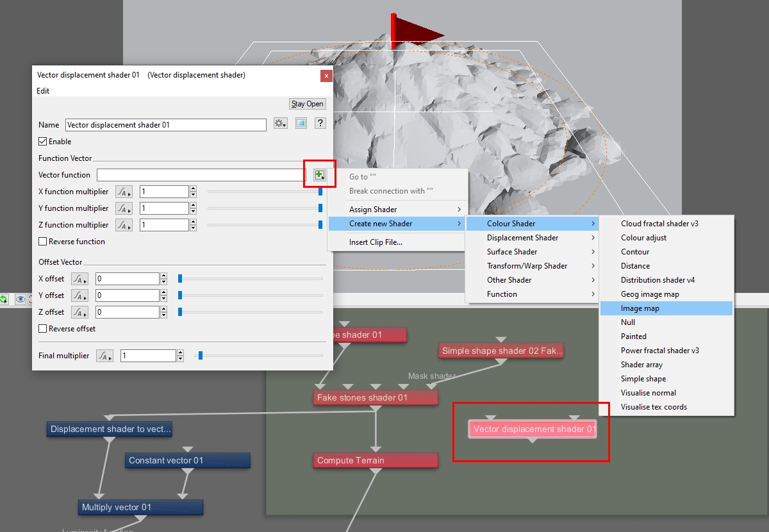Viewport: 769px width, 532px height.
Task: Click the animation button for Z function multiplier
Action: pos(124,225)
